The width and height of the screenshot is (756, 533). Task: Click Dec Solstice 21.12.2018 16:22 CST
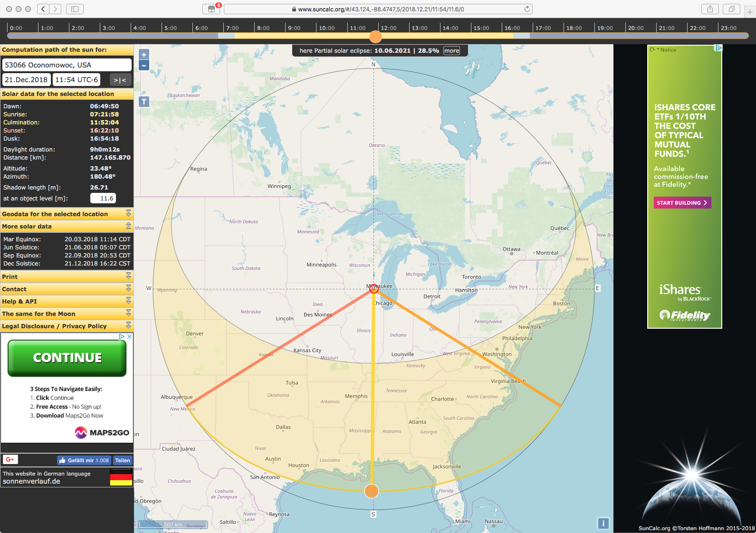click(x=97, y=264)
